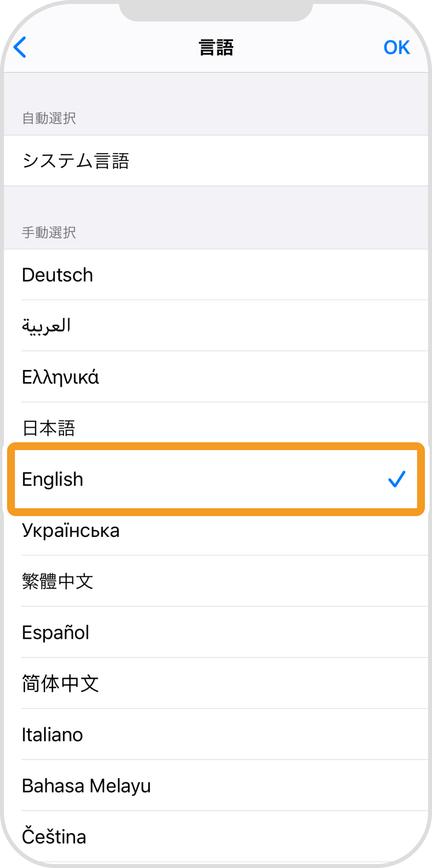This screenshot has width=432, height=868.
Task: Select Čeština at the list bottom
Action: 54,837
